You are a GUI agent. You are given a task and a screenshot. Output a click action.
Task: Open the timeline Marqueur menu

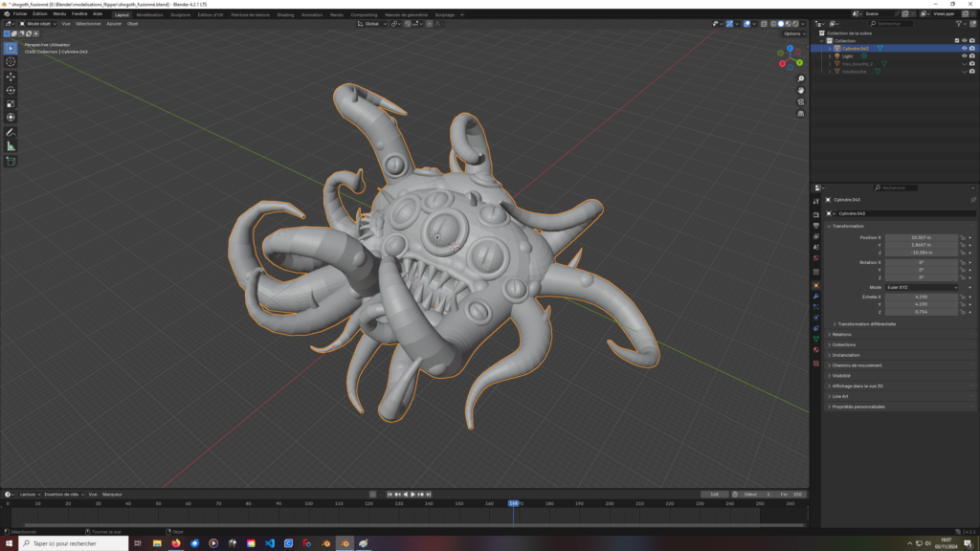(x=112, y=495)
